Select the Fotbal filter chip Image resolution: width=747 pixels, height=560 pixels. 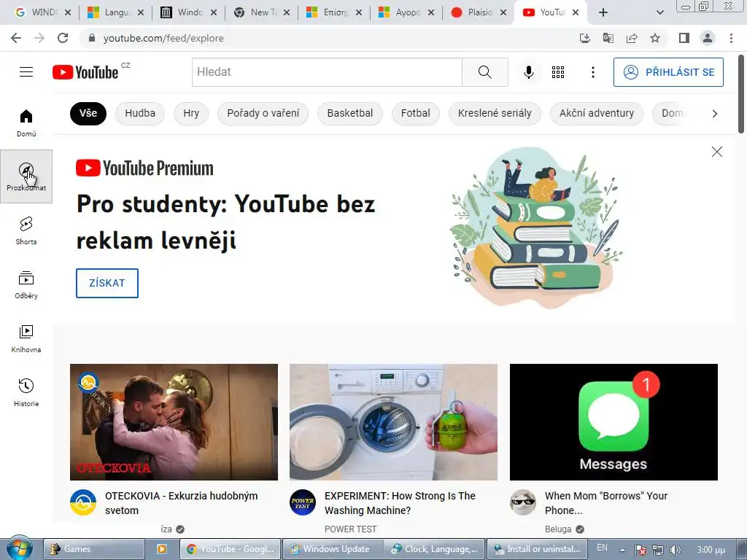tap(415, 113)
